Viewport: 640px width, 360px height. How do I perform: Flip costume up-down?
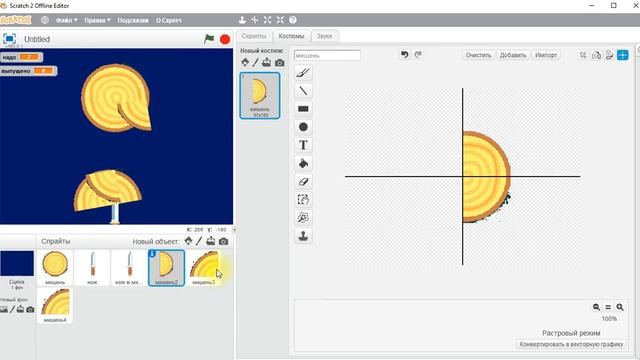[x=609, y=55]
